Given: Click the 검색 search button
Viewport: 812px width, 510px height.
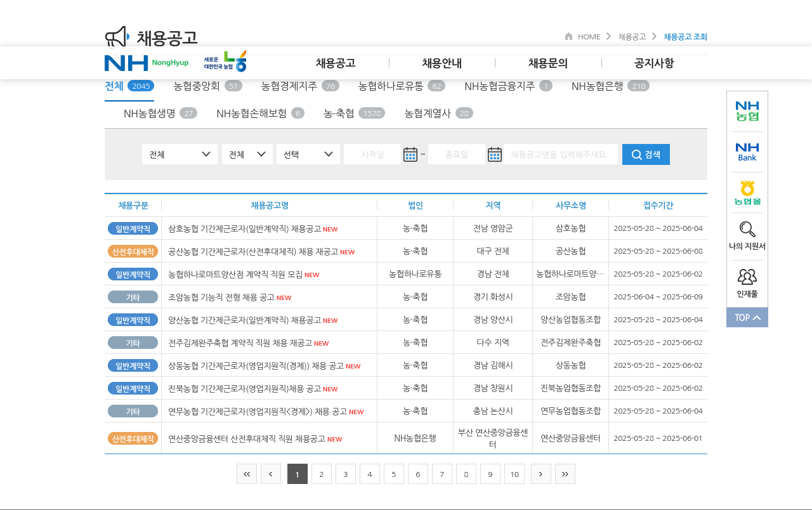Looking at the screenshot, I should point(646,154).
